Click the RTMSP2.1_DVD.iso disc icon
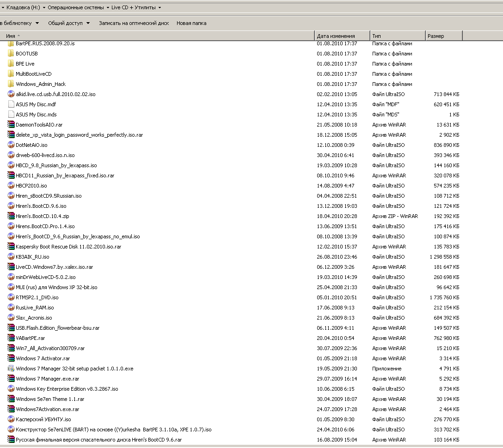The width and height of the screenshot is (503, 448). click(x=11, y=297)
